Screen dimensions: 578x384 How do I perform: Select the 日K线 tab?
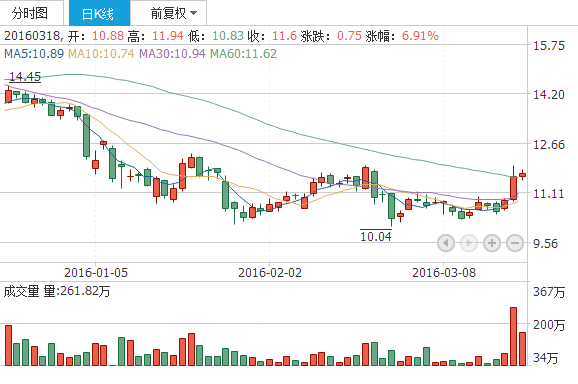click(x=99, y=13)
